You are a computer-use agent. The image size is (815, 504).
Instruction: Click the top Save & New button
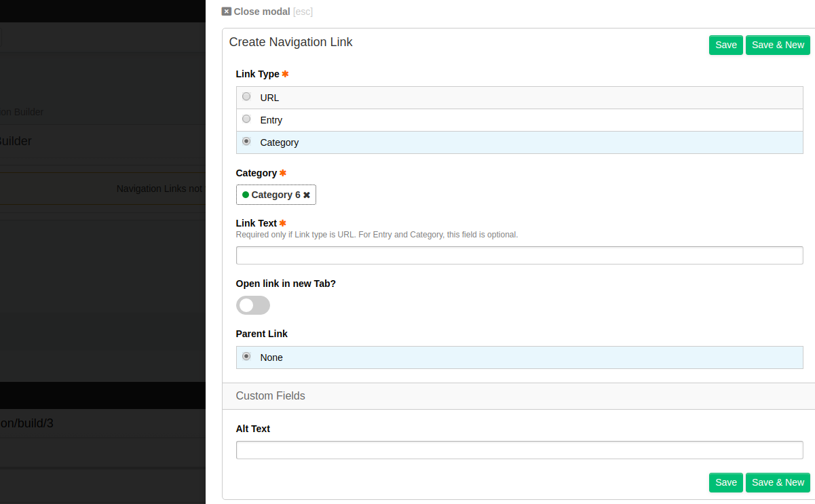coord(778,45)
